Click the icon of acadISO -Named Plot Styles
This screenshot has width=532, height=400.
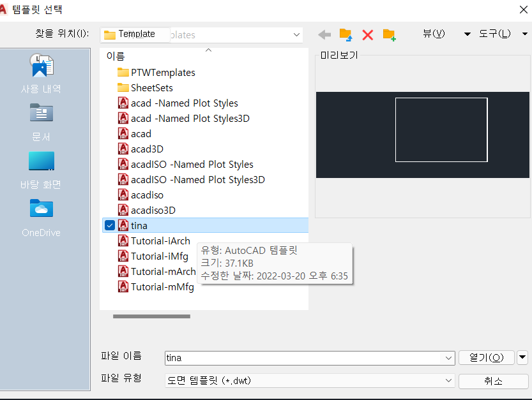(123, 164)
